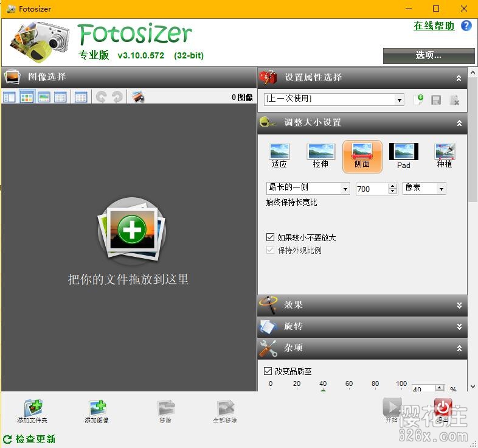Increase the quality percent spinner
The width and height of the screenshot is (478, 448).
point(440,388)
